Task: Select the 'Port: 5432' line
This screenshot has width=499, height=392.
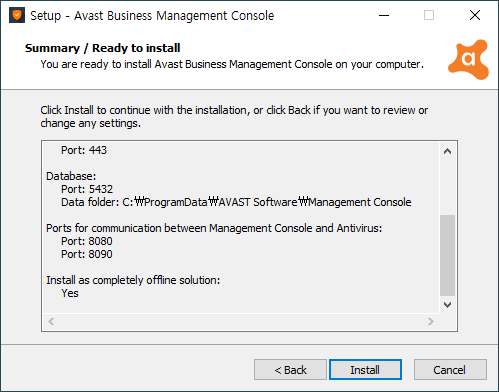Action: tap(87, 189)
